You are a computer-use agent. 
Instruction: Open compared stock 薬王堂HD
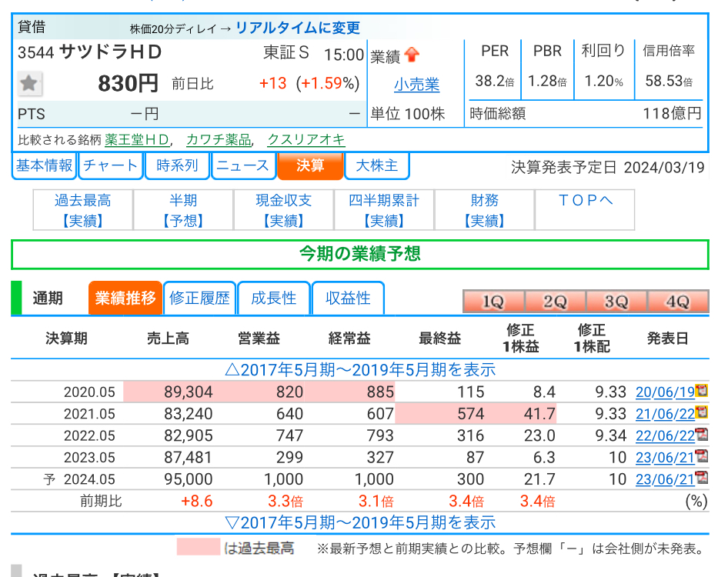137,140
